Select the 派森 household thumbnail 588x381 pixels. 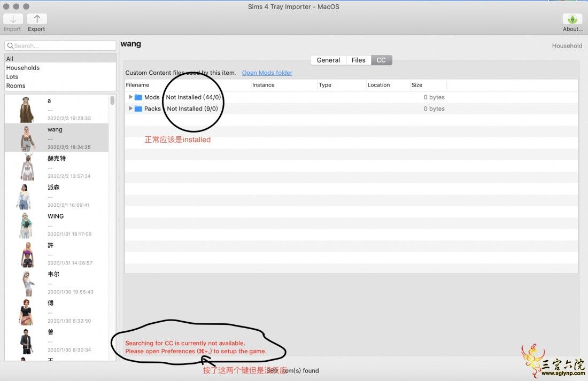(24, 196)
